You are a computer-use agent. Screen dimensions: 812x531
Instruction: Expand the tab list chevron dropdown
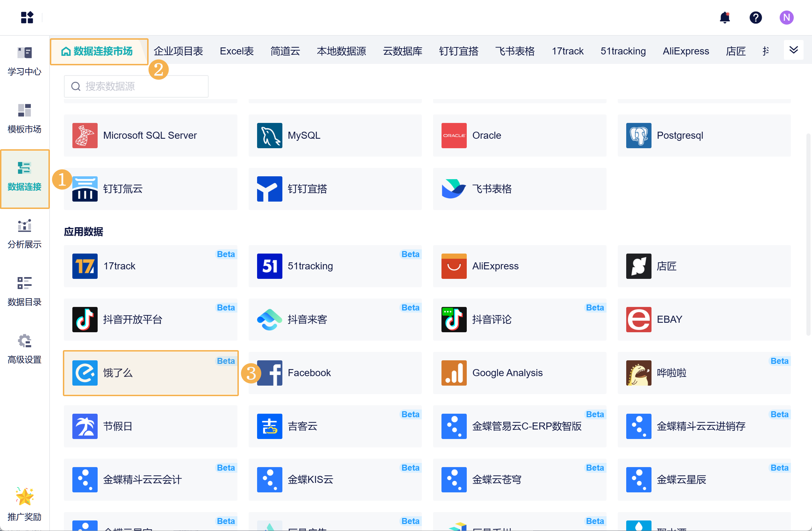793,50
